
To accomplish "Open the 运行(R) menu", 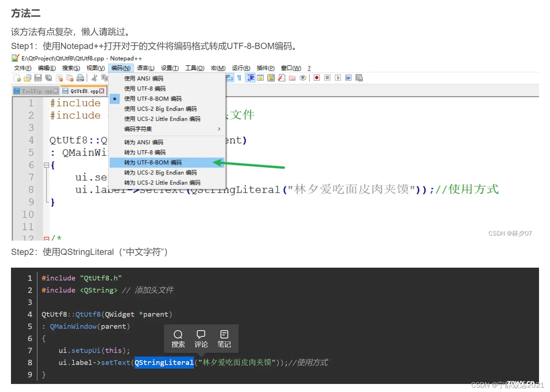I will coord(241,68).
